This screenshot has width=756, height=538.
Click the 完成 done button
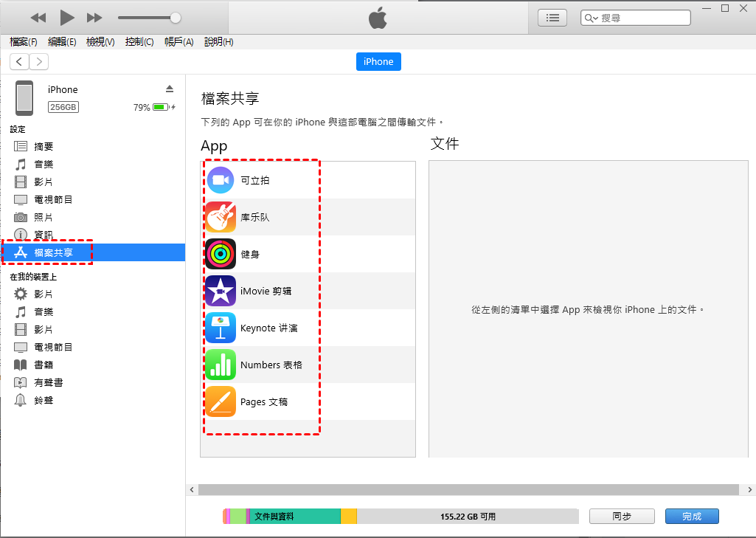(691, 517)
